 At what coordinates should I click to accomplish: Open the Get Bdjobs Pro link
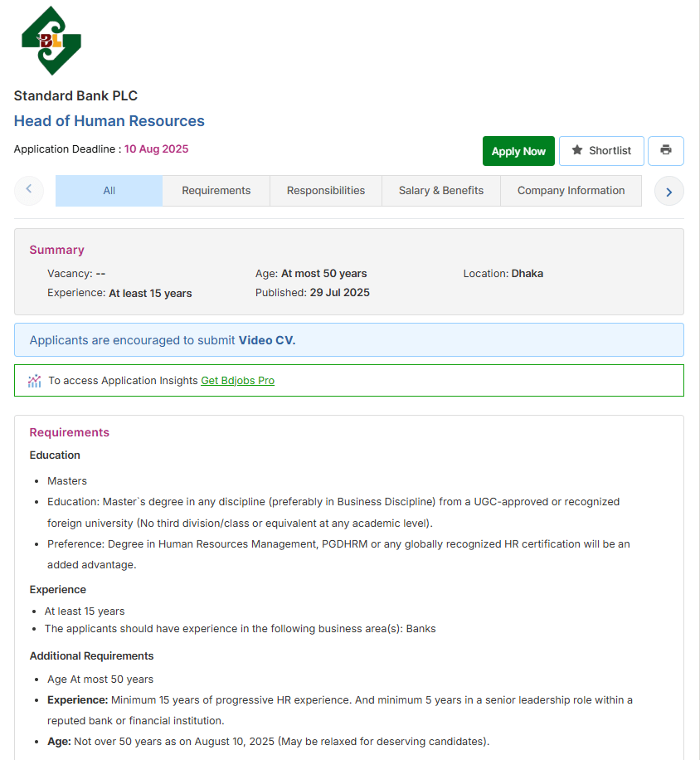(x=237, y=381)
